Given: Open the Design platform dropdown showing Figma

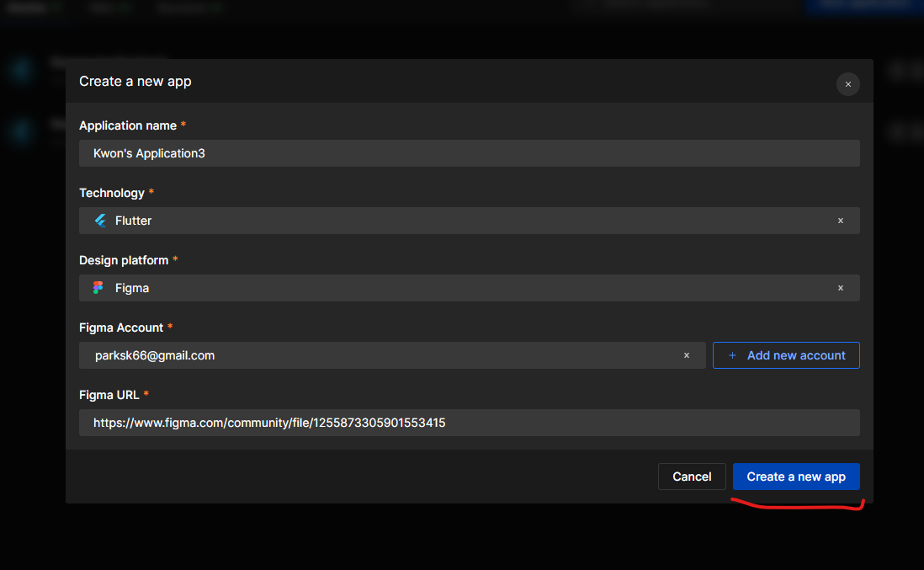Looking at the screenshot, I should coord(469,288).
